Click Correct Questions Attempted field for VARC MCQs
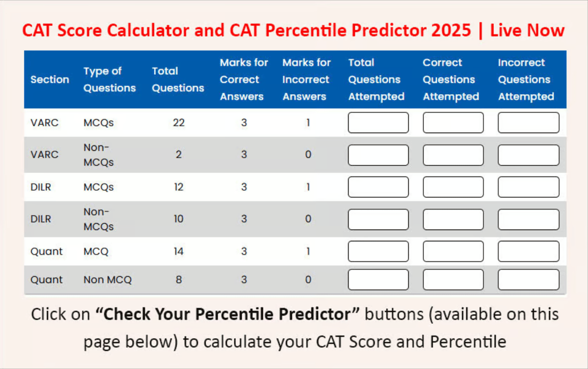Image resolution: width=588 pixels, height=369 pixels. (x=453, y=123)
